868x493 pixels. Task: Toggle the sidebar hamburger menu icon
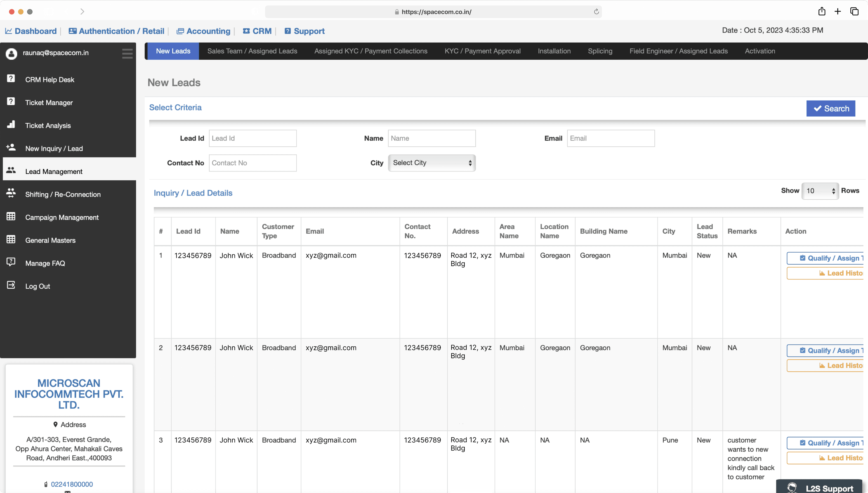point(127,53)
